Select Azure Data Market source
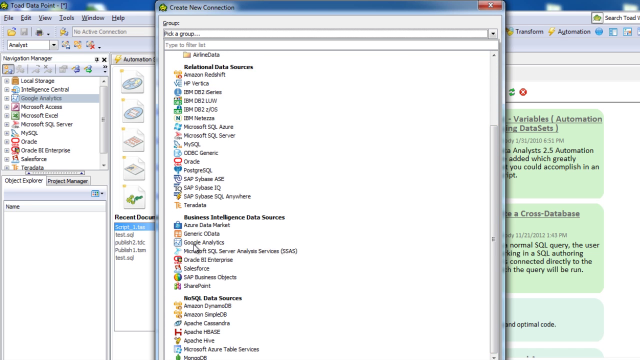 pyautogui.click(x=207, y=225)
